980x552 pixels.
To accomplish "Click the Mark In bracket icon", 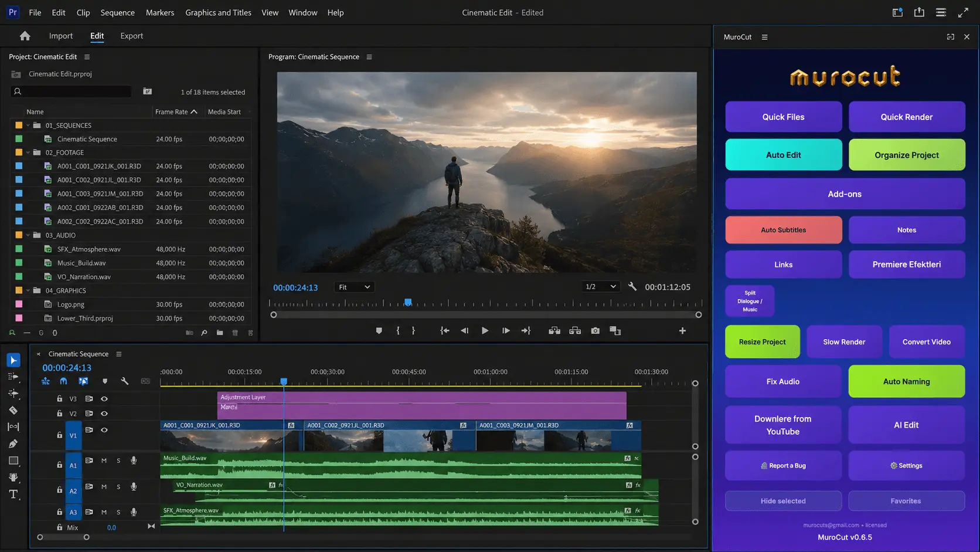I will tap(398, 331).
